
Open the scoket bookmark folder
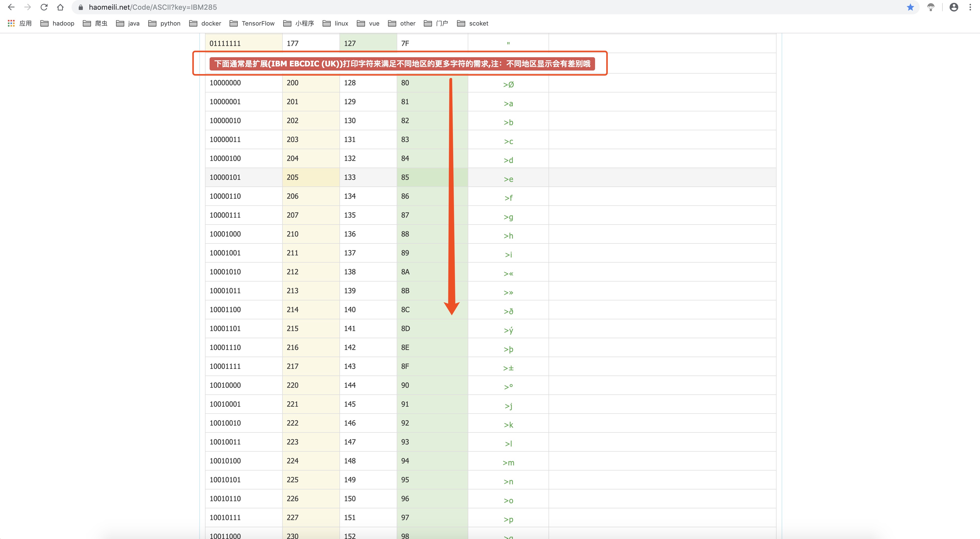click(473, 23)
